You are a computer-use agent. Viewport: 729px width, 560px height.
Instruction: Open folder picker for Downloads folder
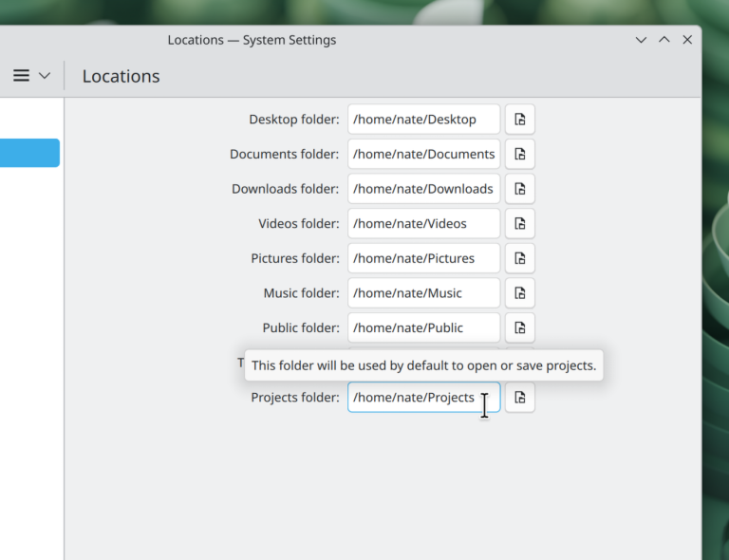click(x=520, y=189)
